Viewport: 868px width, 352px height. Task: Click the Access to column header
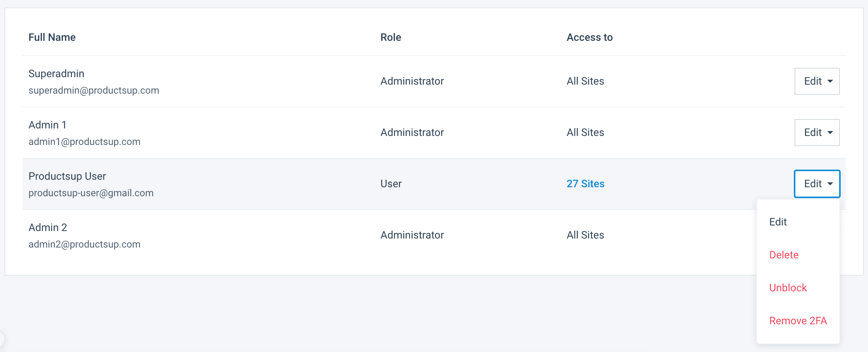click(x=589, y=37)
